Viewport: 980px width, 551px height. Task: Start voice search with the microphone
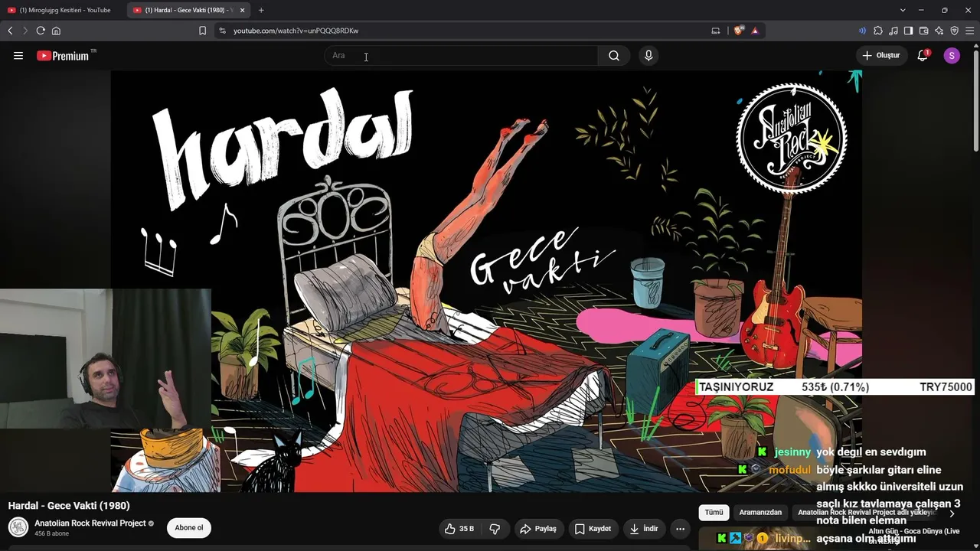648,55
